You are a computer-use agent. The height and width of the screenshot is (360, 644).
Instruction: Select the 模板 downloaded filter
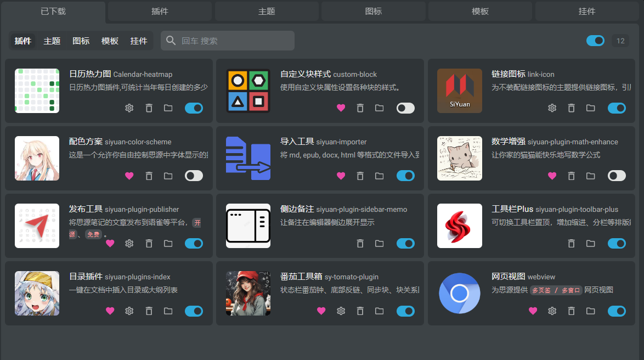110,41
